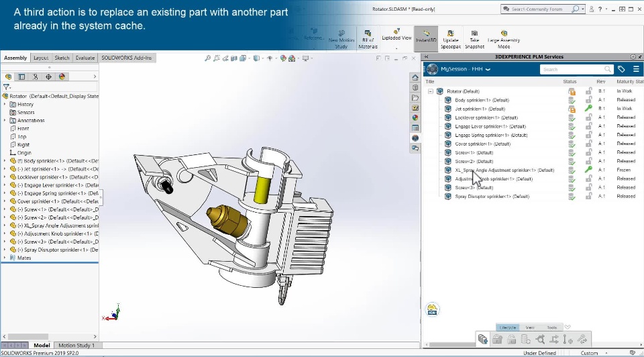Image resolution: width=644 pixels, height=357 pixels.
Task: Click the Maturity node-plus icon
Action: pos(568,340)
